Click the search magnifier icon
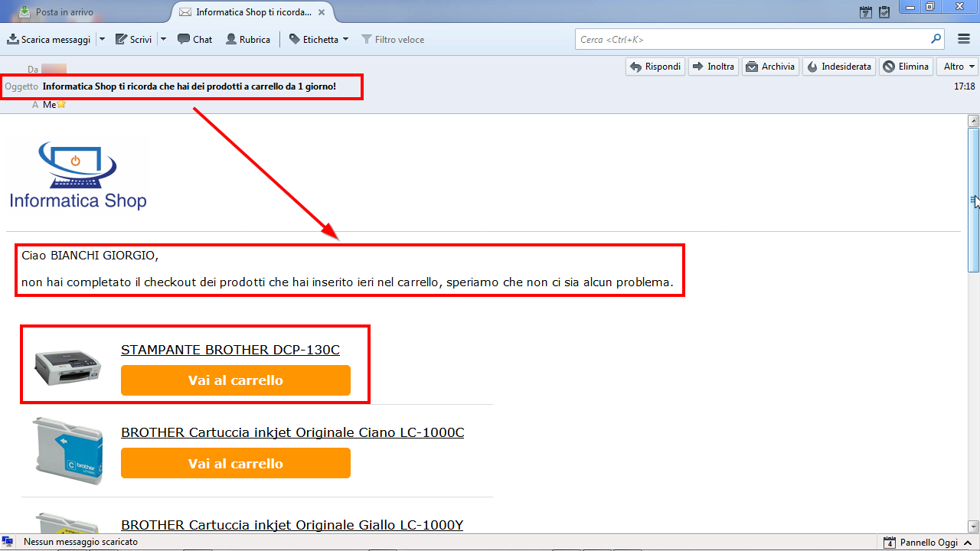 click(x=936, y=39)
